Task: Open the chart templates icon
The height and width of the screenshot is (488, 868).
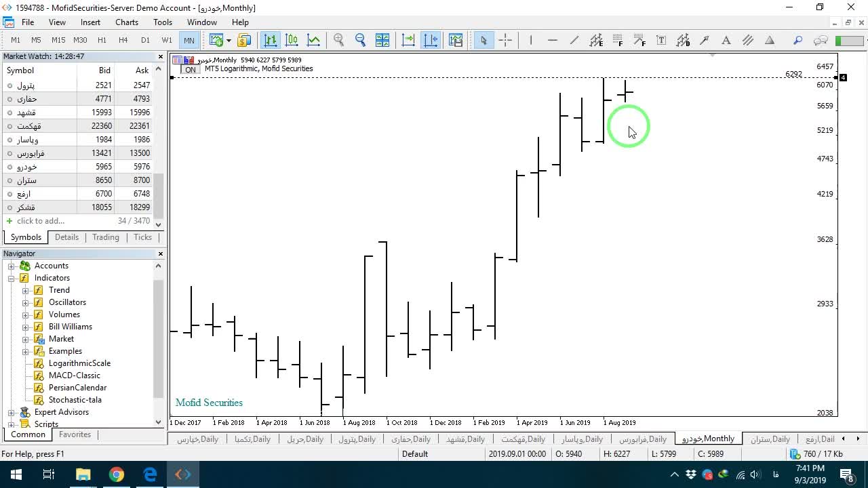Action: (455, 40)
